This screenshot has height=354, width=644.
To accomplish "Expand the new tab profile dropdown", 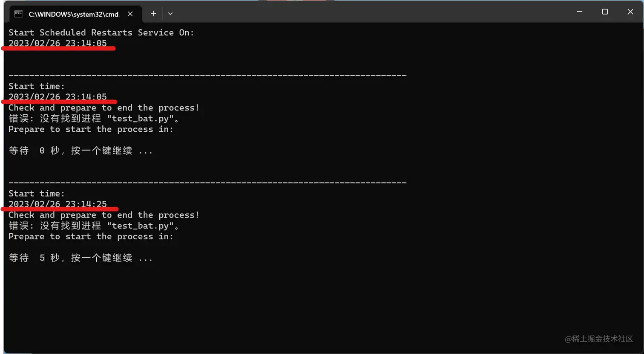I will point(170,14).
